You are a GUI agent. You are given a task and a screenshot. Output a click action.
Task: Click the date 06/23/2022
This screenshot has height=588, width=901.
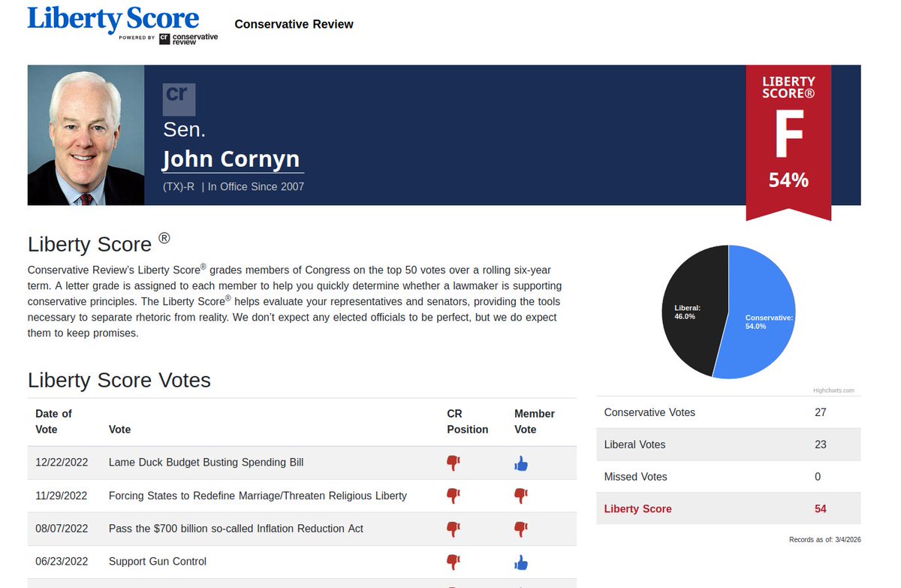(x=62, y=562)
